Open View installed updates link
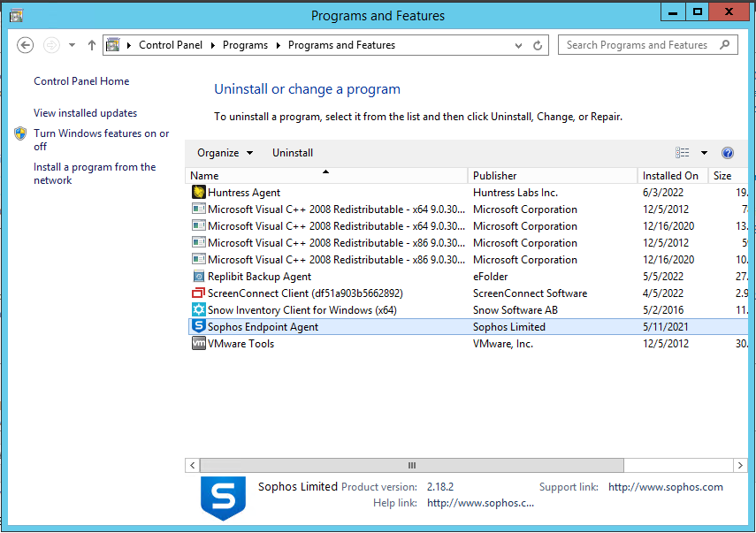 click(86, 113)
